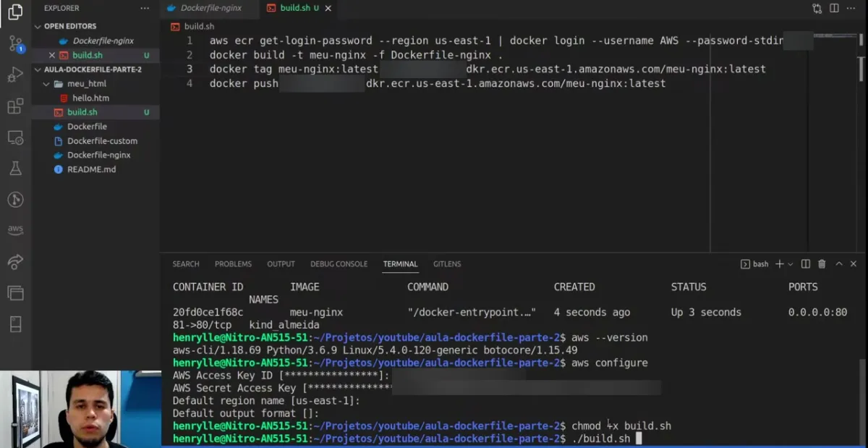Image resolution: width=868 pixels, height=448 pixels.
Task: Click the webcam video overlay thumbnail
Action: (x=80, y=409)
